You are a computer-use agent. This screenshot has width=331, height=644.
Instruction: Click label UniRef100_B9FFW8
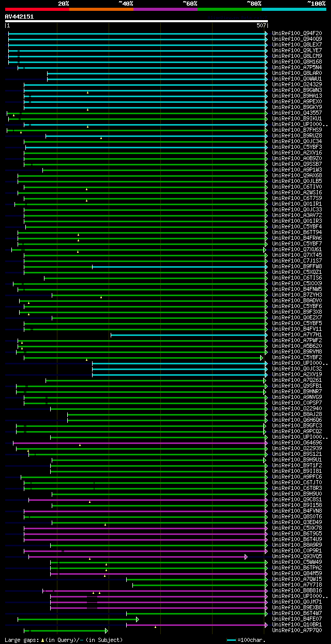pos(296,267)
